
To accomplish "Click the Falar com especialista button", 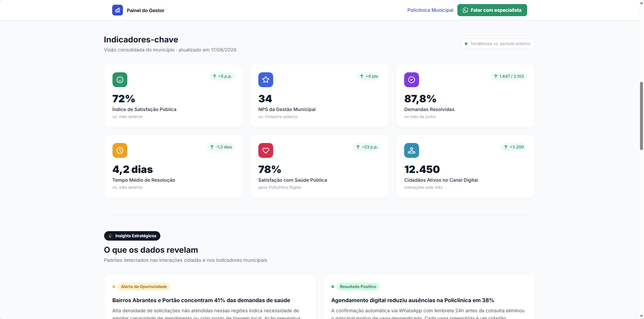I will pos(492,10).
